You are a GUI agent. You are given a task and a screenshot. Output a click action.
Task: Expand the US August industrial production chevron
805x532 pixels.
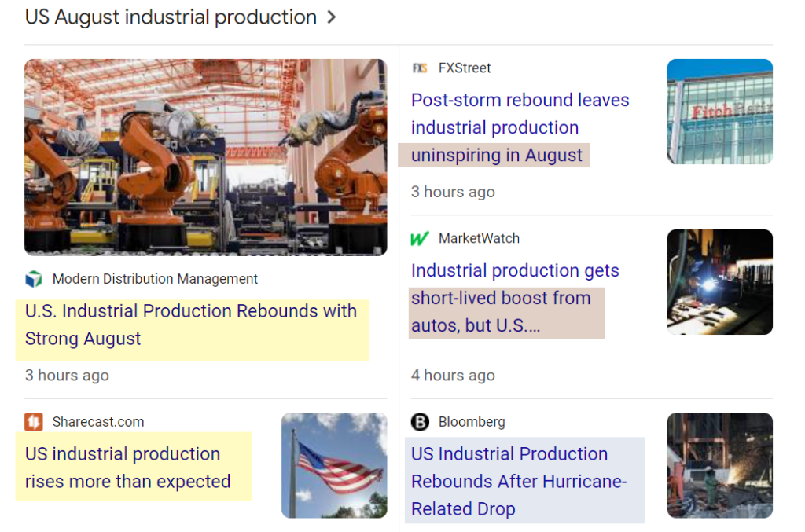pyautogui.click(x=332, y=17)
